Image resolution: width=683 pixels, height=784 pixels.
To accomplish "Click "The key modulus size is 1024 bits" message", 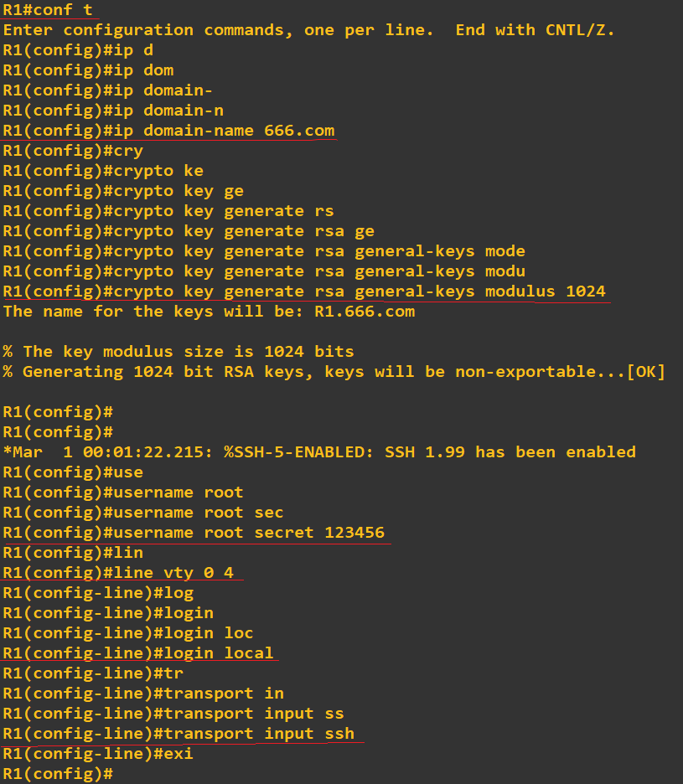I will [x=178, y=352].
